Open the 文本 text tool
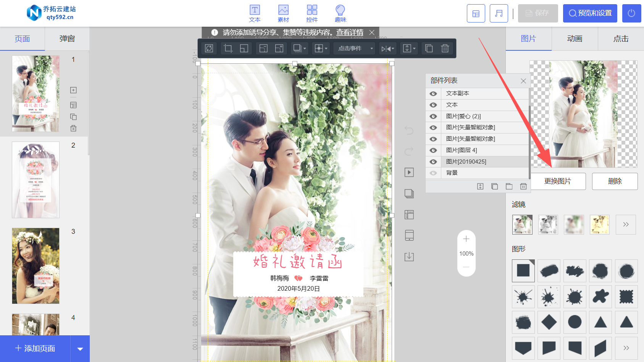The height and width of the screenshot is (362, 644). click(x=255, y=14)
